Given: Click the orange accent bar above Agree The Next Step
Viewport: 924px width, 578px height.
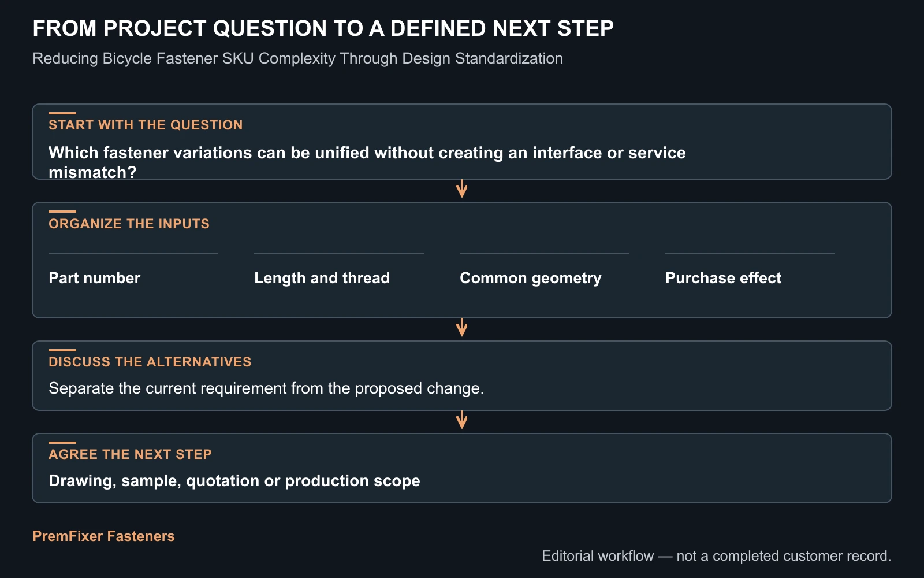Looking at the screenshot, I should [62, 443].
